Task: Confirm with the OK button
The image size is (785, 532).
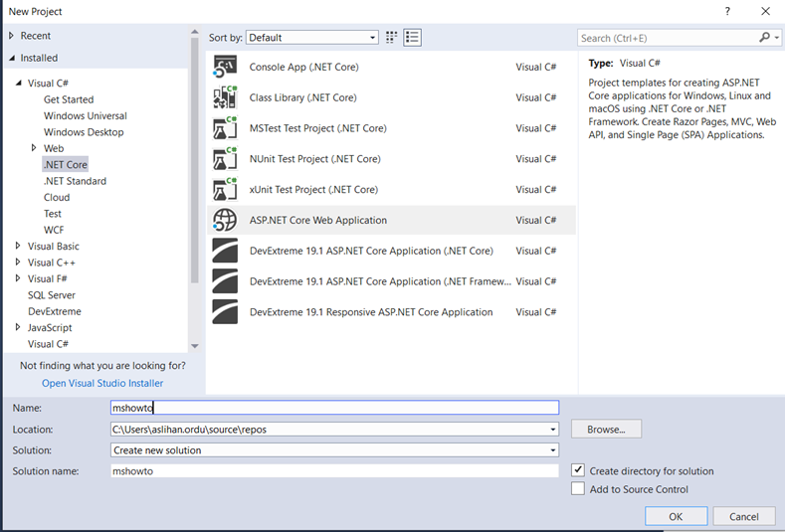Action: 676,516
